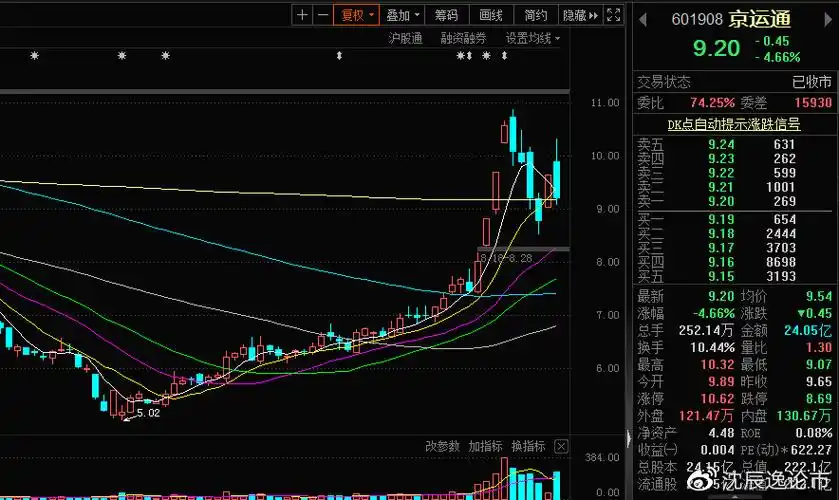Open the 复权 dropdown
Viewport: 839px width, 500px height.
[x=357, y=15]
